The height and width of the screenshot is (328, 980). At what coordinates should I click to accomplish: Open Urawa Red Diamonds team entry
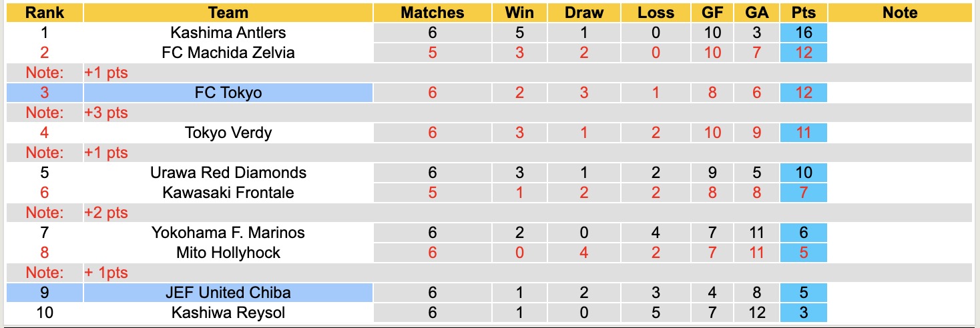(x=228, y=173)
